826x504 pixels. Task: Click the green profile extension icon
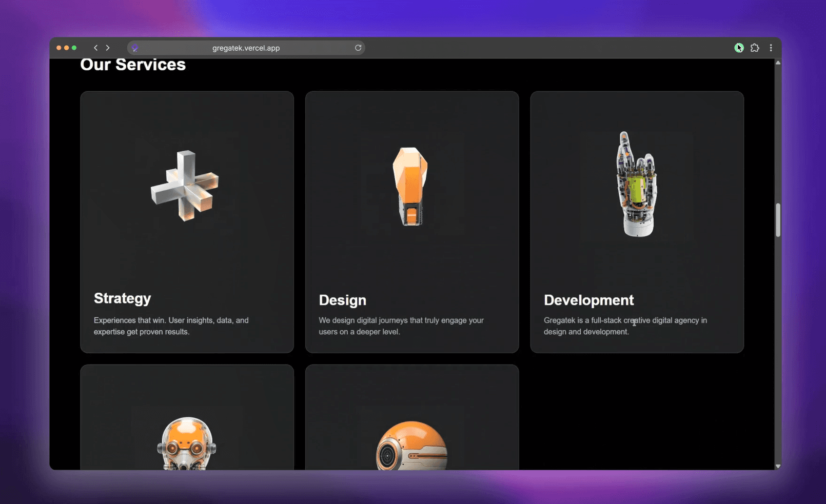click(739, 48)
